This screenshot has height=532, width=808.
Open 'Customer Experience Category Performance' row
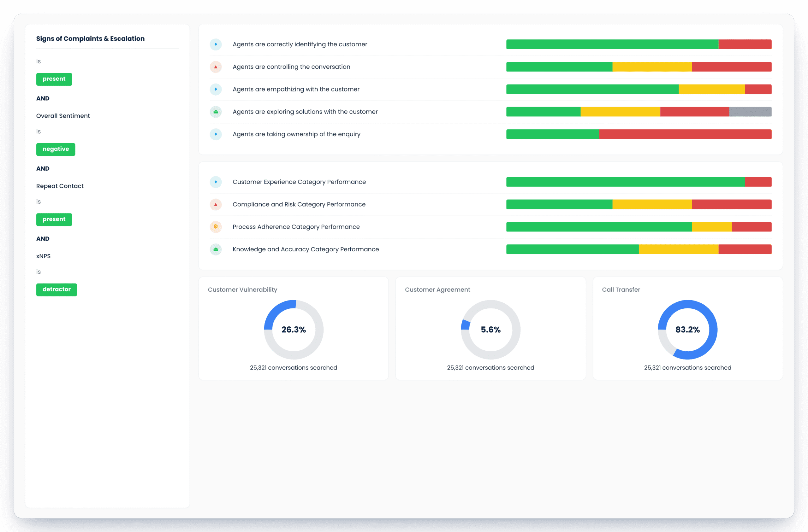[x=490, y=182]
